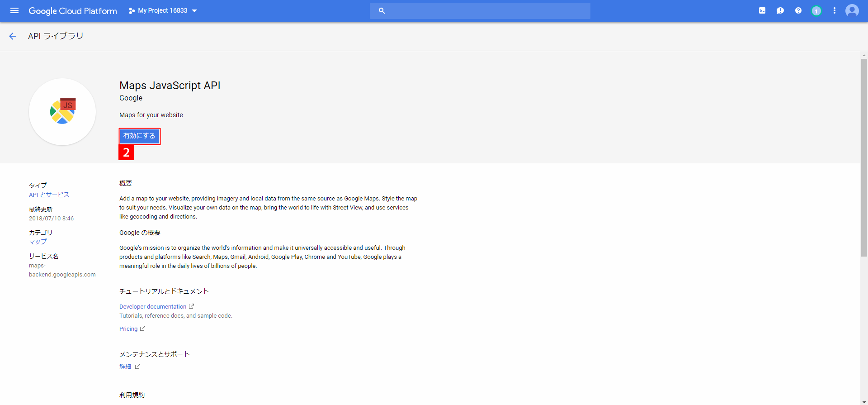This screenshot has height=405, width=868.
Task: Click the 概要 section heading
Action: pos(126,183)
